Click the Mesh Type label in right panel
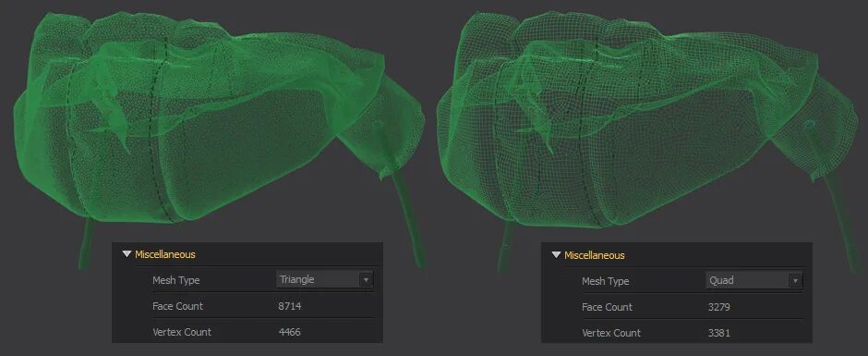Screen dimensions: 868x356 pos(606,281)
